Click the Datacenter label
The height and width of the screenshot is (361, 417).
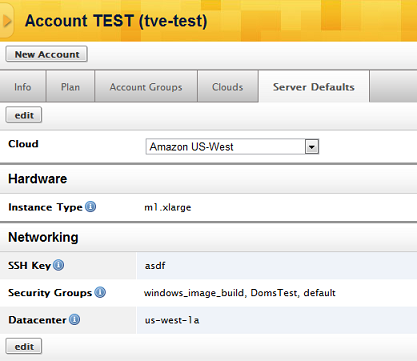tap(37, 320)
